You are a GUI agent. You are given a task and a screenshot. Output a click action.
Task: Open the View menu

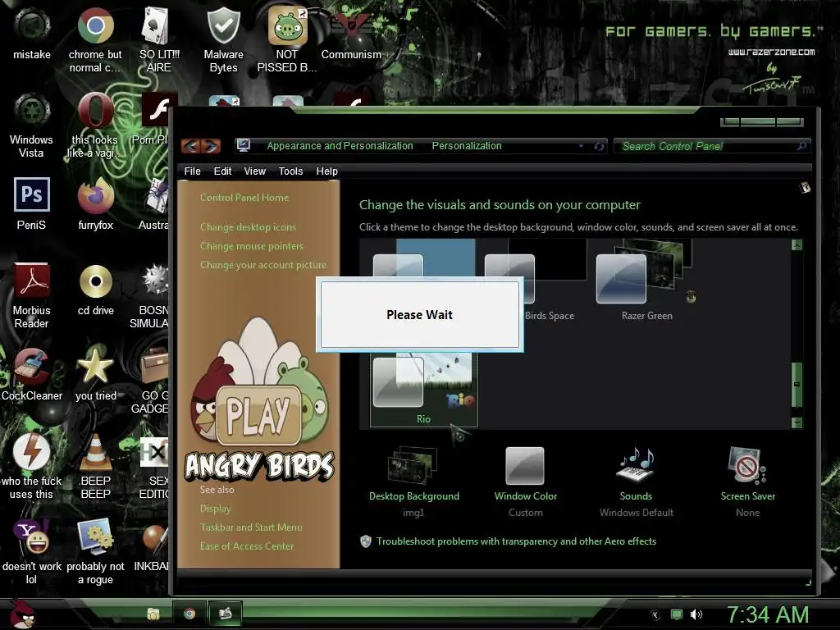tap(254, 171)
